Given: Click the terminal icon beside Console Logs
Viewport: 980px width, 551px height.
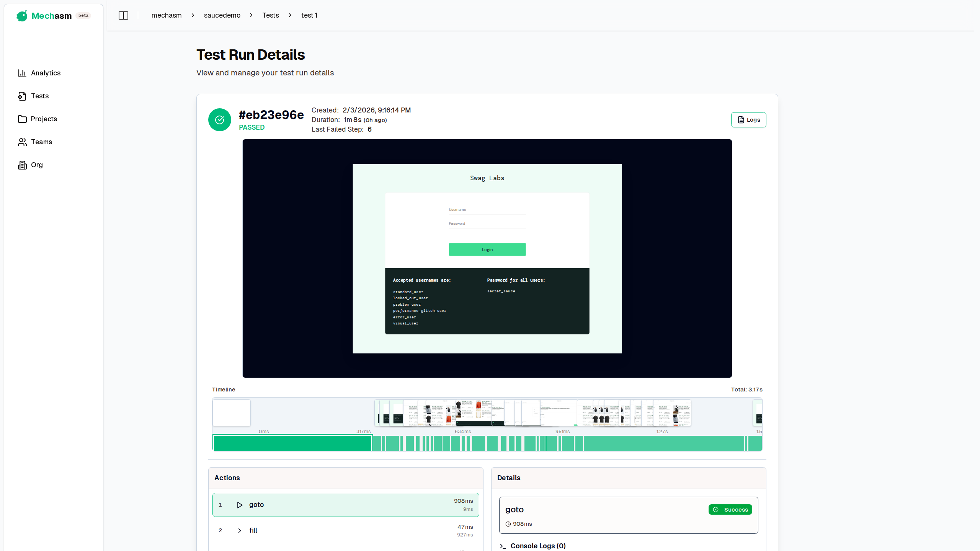Looking at the screenshot, I should (503, 546).
